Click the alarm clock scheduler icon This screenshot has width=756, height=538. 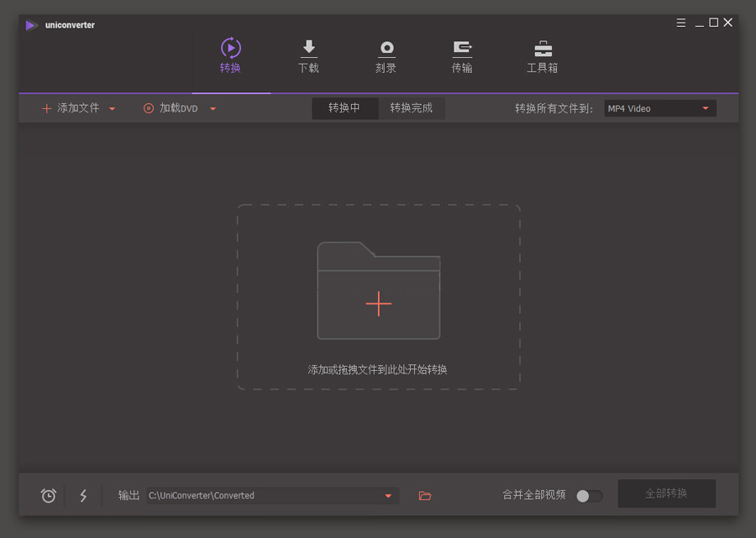(x=49, y=495)
